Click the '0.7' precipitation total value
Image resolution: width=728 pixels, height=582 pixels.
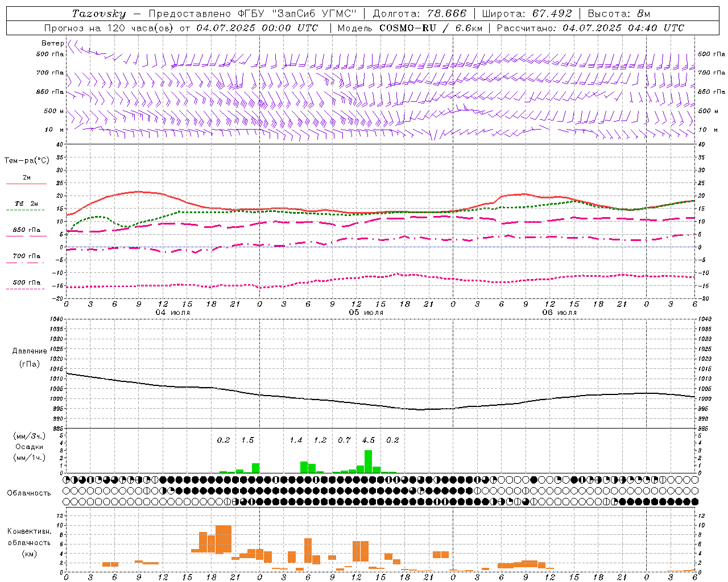click(x=344, y=440)
